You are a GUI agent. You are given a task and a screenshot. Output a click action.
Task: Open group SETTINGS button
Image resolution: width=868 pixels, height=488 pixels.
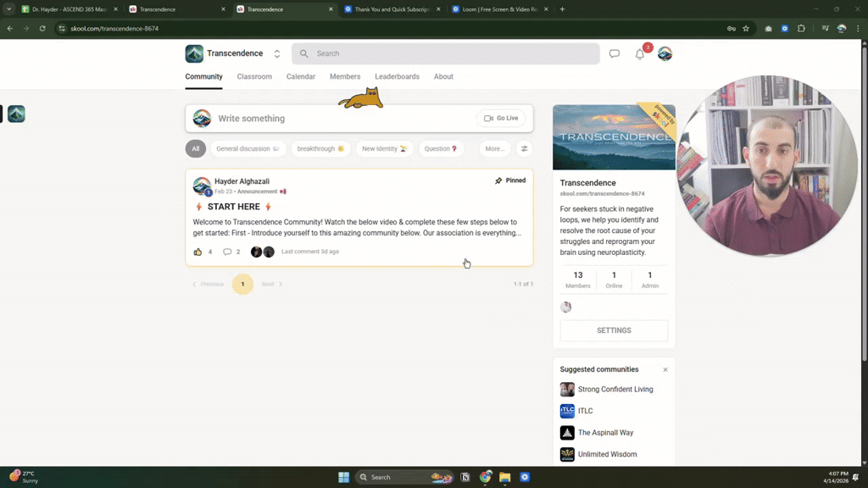[x=614, y=330]
